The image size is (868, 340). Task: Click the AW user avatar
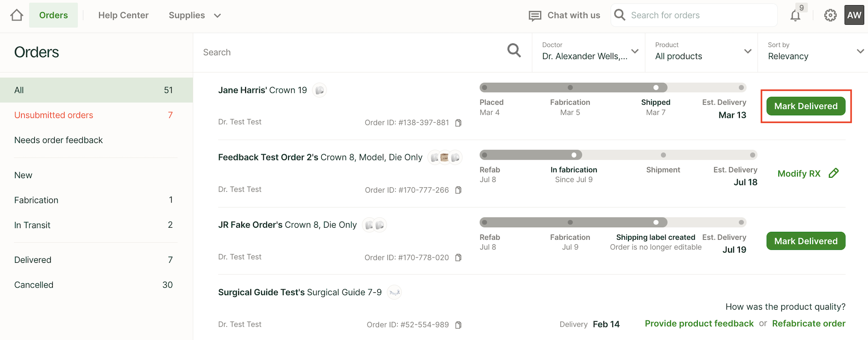point(854,15)
